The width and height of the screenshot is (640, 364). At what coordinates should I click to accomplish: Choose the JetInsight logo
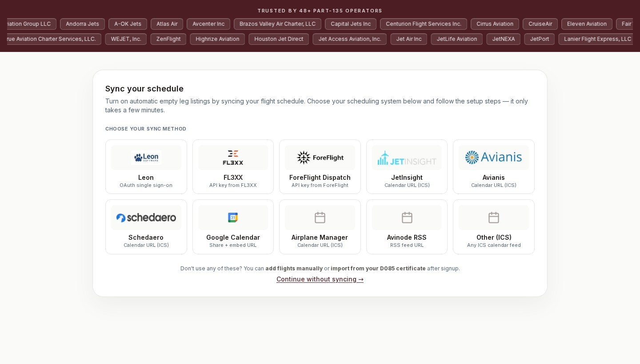tap(407, 158)
